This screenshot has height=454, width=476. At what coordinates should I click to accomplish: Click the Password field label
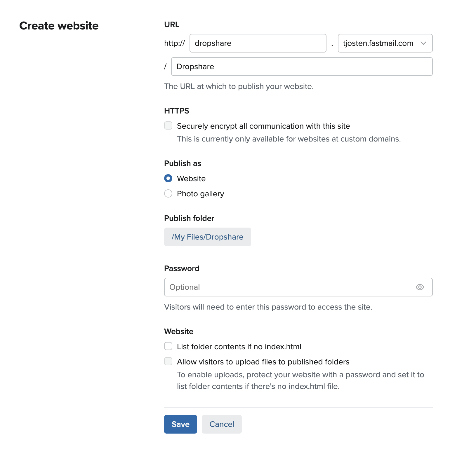(x=181, y=268)
